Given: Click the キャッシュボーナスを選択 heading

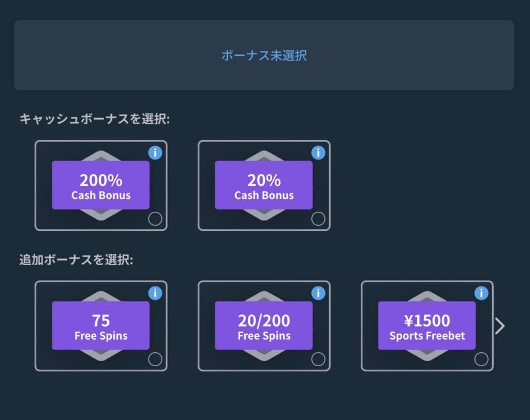Looking at the screenshot, I should tap(95, 119).
